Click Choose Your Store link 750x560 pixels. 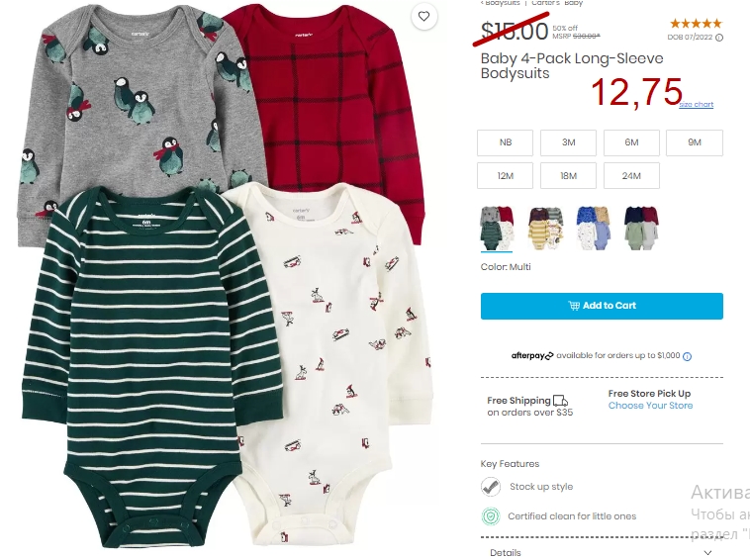pos(650,406)
